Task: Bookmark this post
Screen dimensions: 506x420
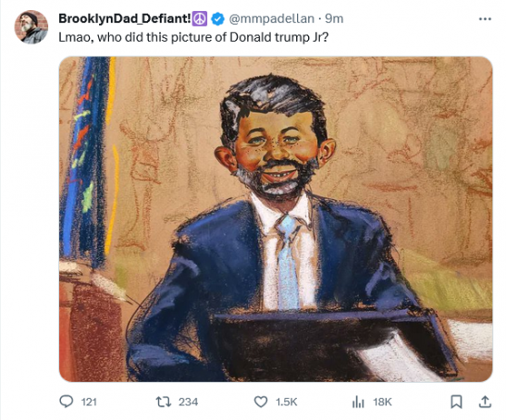Action: (x=456, y=401)
